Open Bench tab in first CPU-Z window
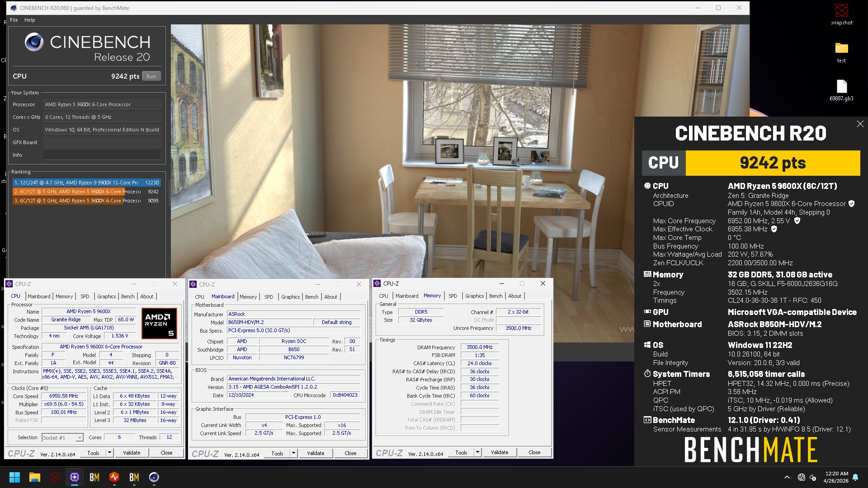This screenshot has height=488, width=868. click(x=128, y=296)
